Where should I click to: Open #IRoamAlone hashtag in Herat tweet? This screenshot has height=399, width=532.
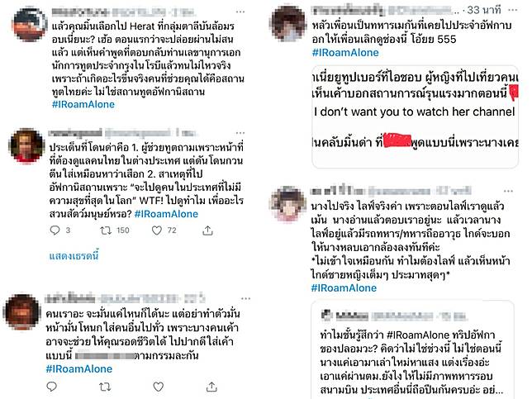coord(83,104)
